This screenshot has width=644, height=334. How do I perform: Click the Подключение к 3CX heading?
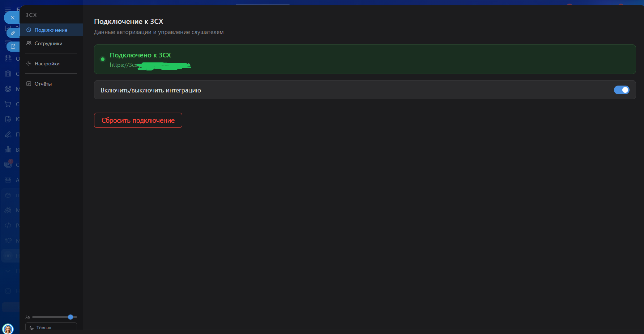click(129, 22)
